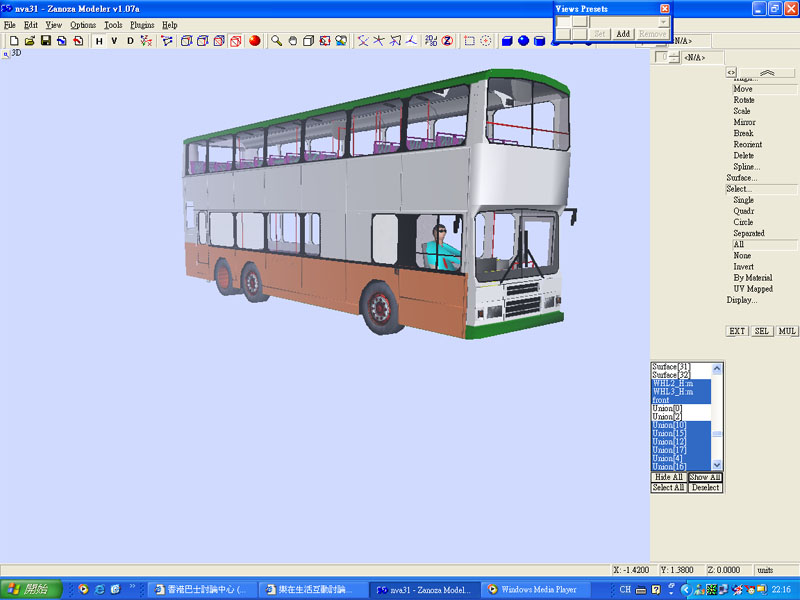The image size is (800, 600).
Task: Expand the Surface... command group
Action: [741, 178]
